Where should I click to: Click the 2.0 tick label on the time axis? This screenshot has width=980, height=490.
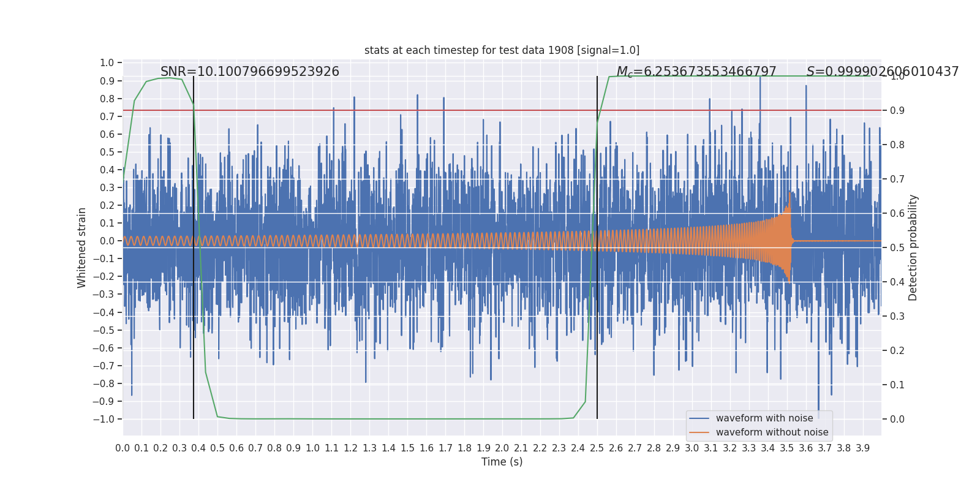click(502, 448)
